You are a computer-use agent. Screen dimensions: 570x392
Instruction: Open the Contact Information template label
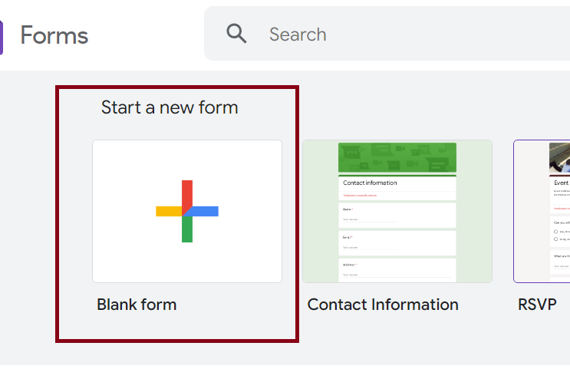[383, 305]
